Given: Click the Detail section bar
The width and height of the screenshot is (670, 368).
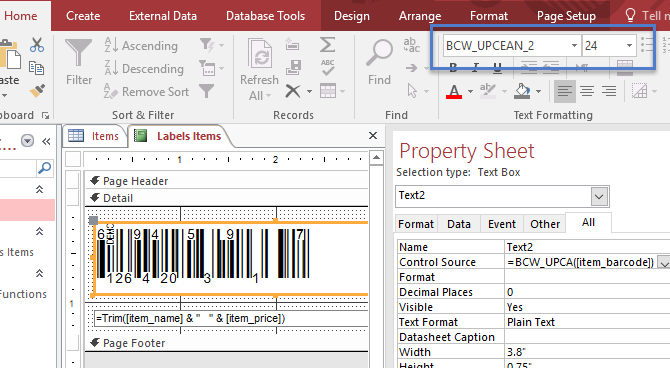Looking at the screenshot, I should click(x=226, y=198).
